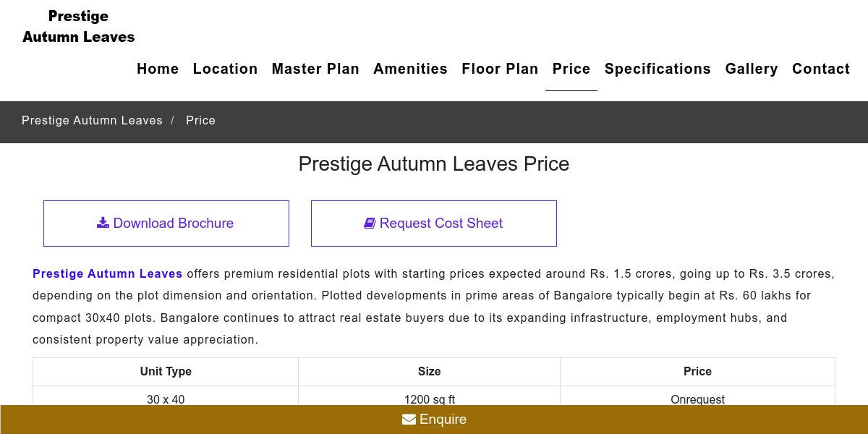Click the book icon beside Request Cost Sheet
Screen dimensions: 868x434
(x=370, y=223)
